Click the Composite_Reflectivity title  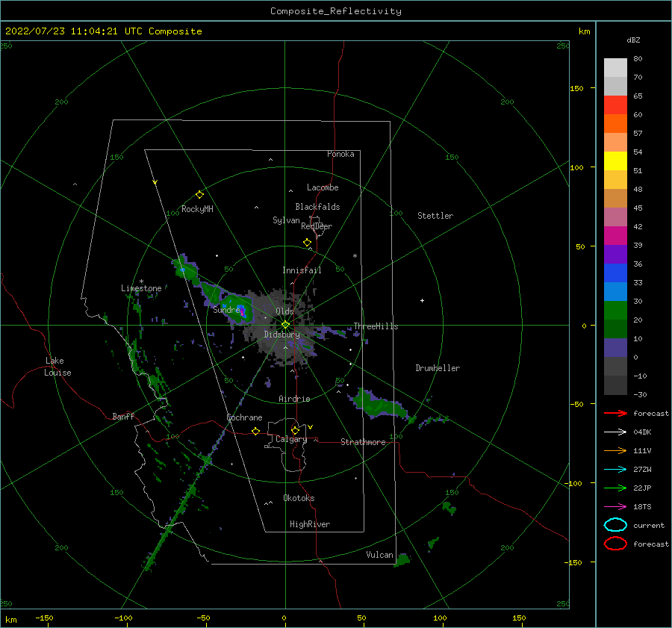click(x=336, y=11)
